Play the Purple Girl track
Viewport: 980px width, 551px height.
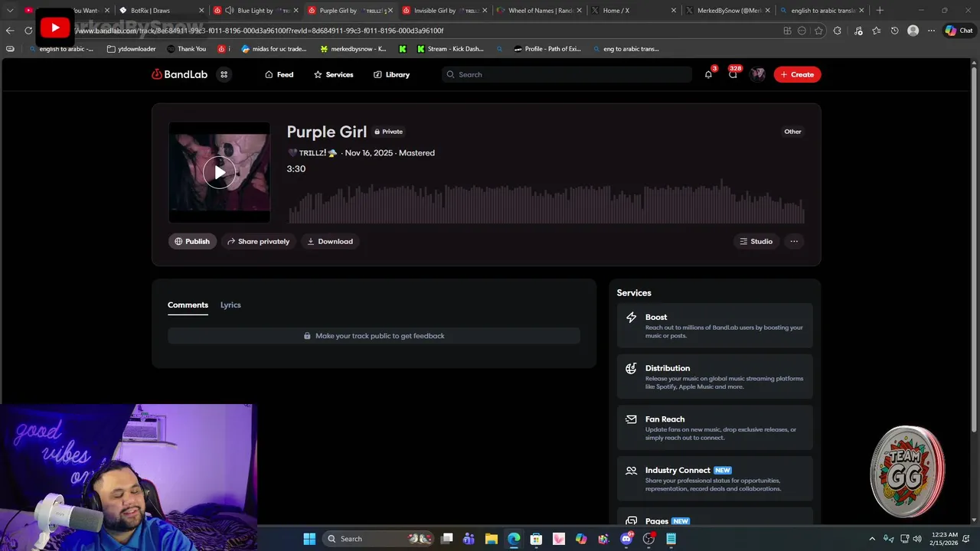point(220,173)
